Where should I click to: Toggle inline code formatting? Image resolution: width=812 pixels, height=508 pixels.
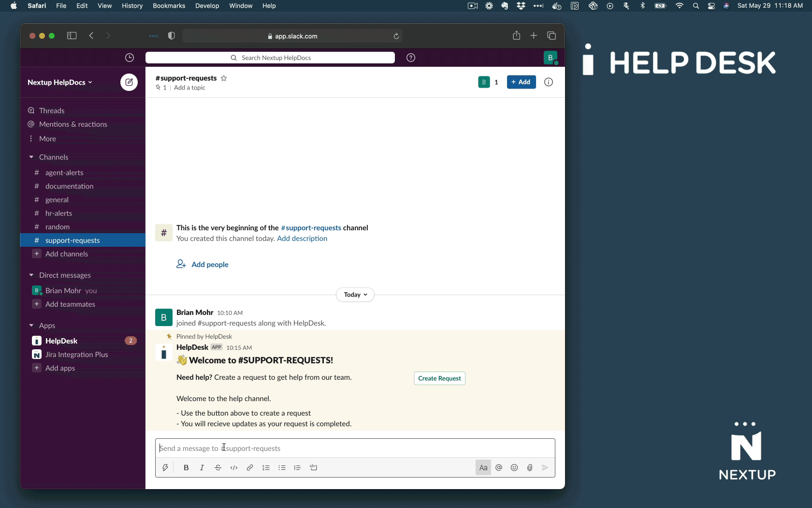point(234,468)
